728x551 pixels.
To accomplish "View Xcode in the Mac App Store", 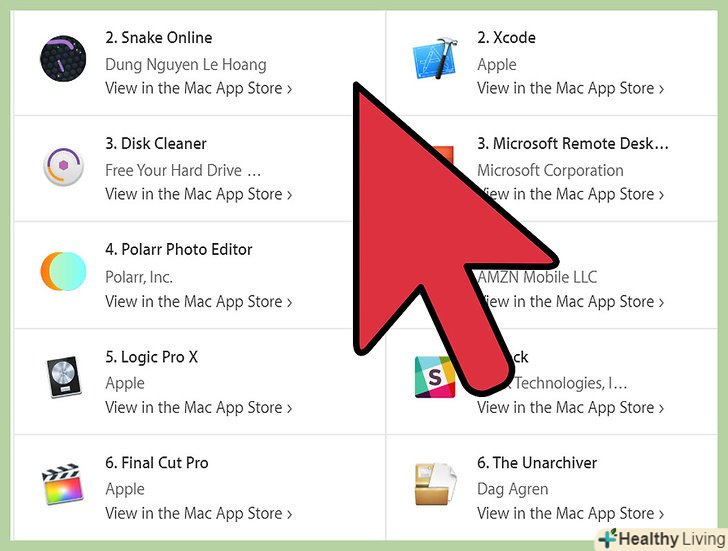I will (x=571, y=88).
